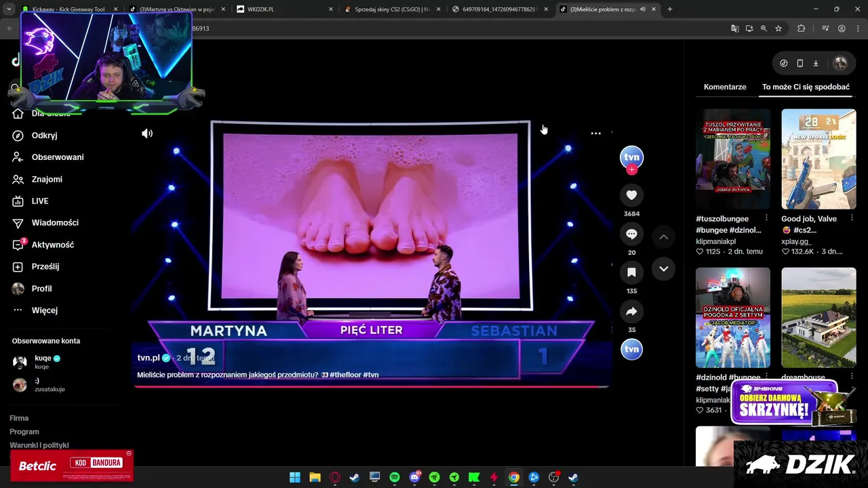Switch to the Martyna vs Oktawian tab

point(176,9)
